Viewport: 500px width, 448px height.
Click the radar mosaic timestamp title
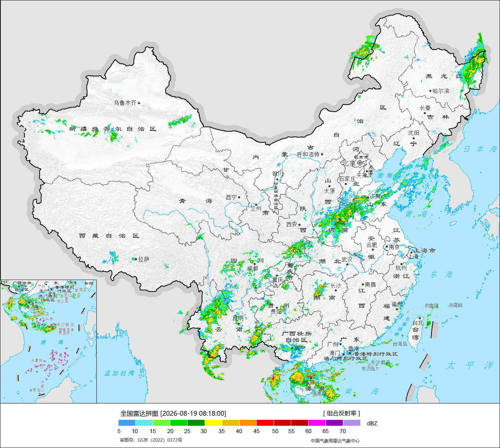click(173, 414)
